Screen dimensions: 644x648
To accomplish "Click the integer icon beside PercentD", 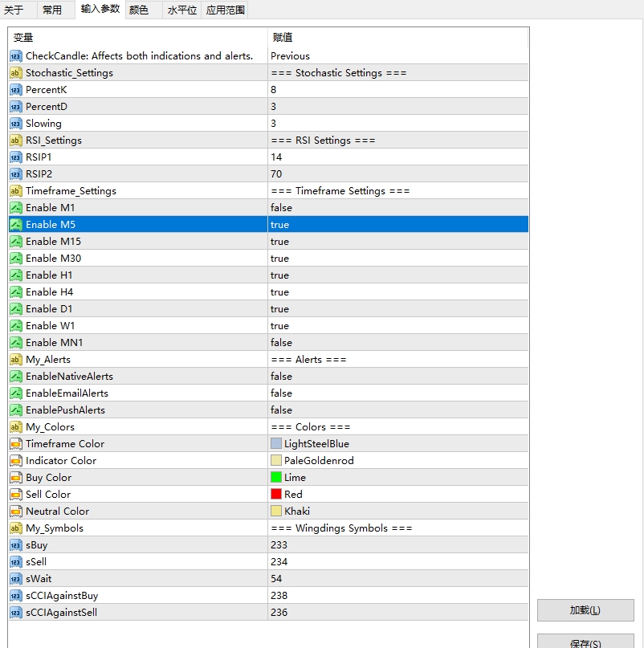I will 16,107.
